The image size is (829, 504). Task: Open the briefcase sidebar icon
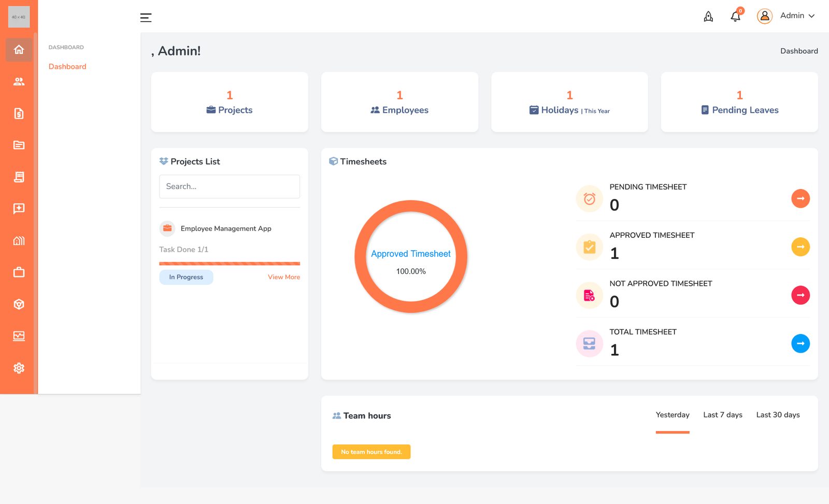(x=19, y=272)
